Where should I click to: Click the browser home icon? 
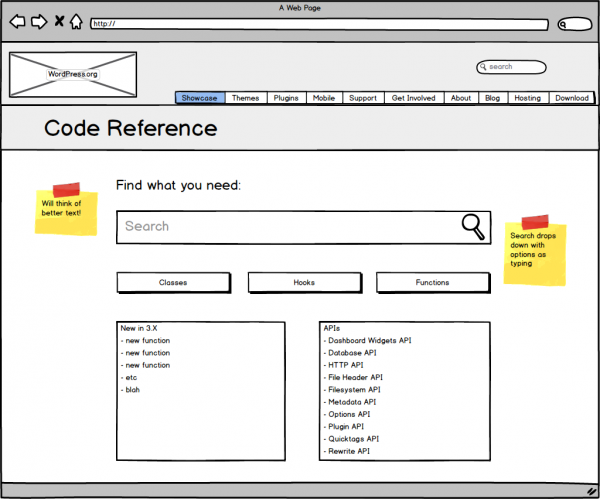pos(77,21)
